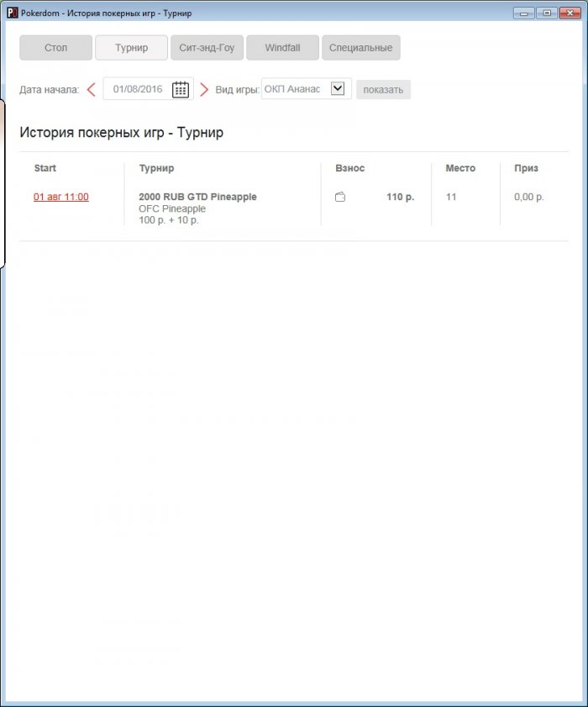Click the Вид игры label
The width and height of the screenshot is (588, 707).
238,90
